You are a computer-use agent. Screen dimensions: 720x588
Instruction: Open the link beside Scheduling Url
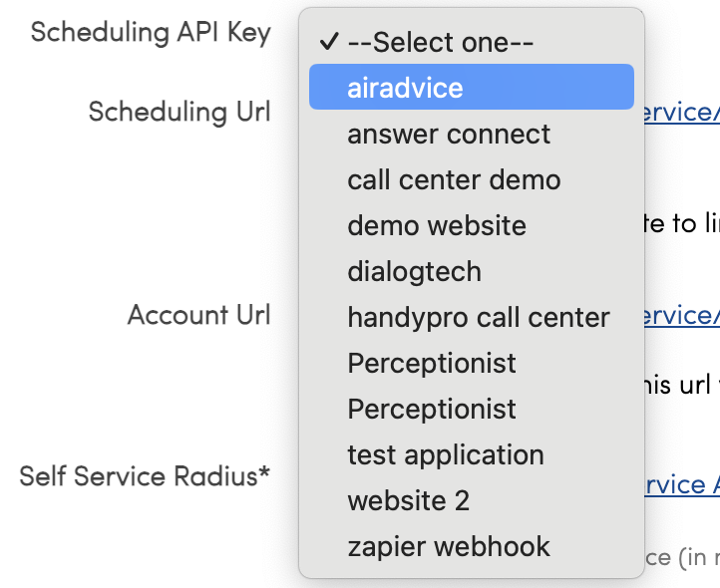coord(682,113)
